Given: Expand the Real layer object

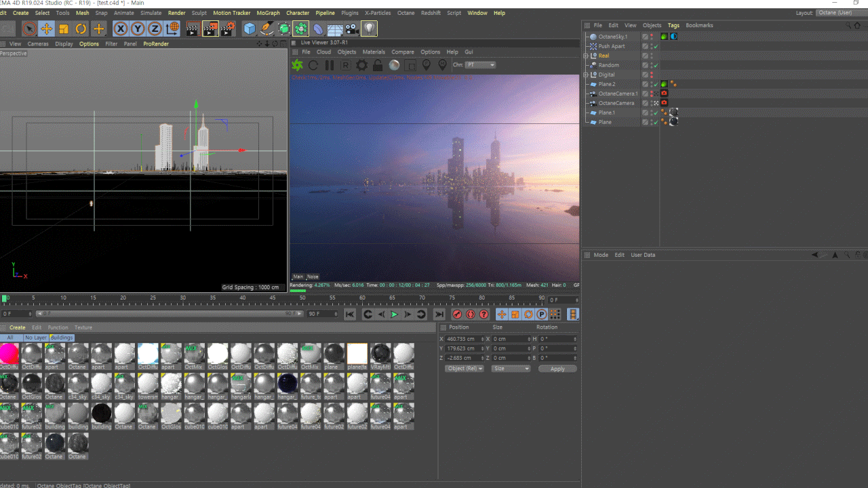Looking at the screenshot, I should pyautogui.click(x=587, y=56).
